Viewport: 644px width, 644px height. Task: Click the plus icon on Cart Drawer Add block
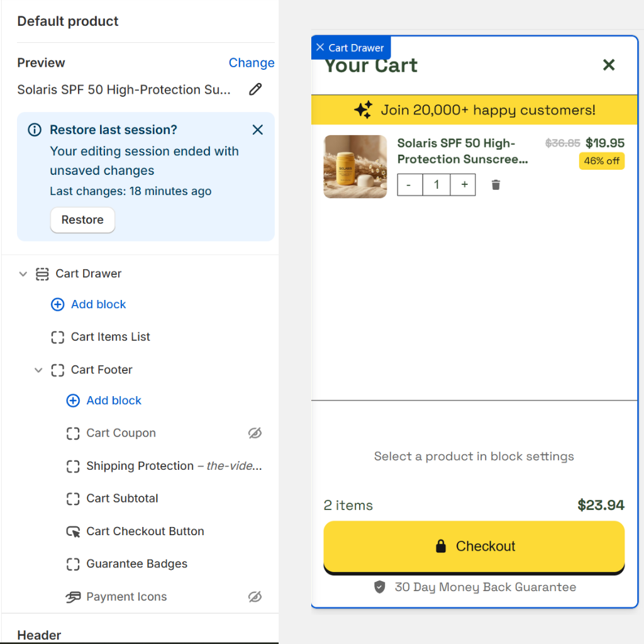(57, 304)
